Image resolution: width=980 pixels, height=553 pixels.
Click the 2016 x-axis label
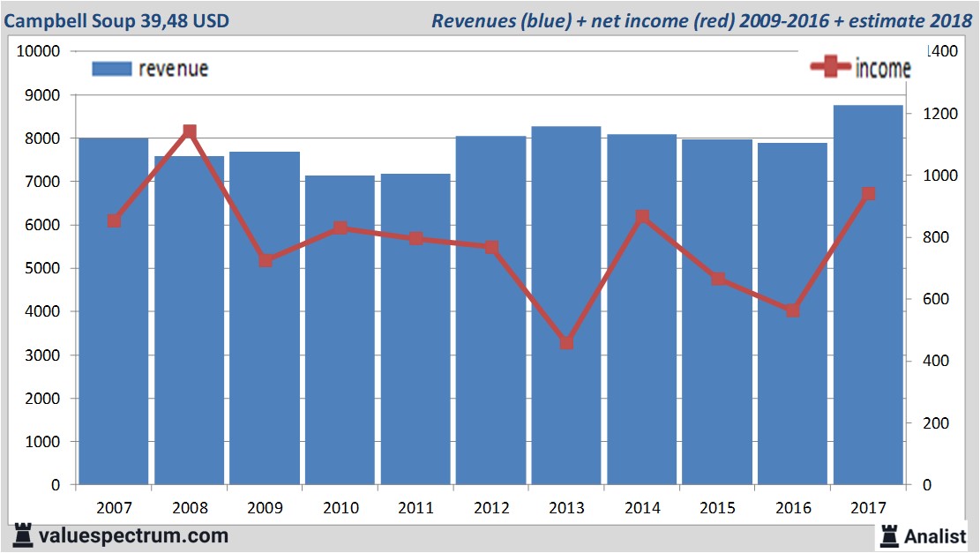793,507
